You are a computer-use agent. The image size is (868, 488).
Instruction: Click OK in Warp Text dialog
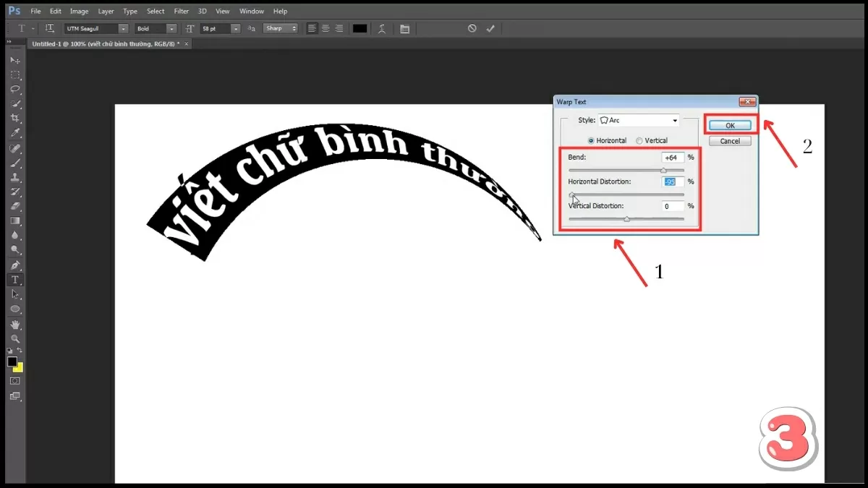pyautogui.click(x=730, y=125)
